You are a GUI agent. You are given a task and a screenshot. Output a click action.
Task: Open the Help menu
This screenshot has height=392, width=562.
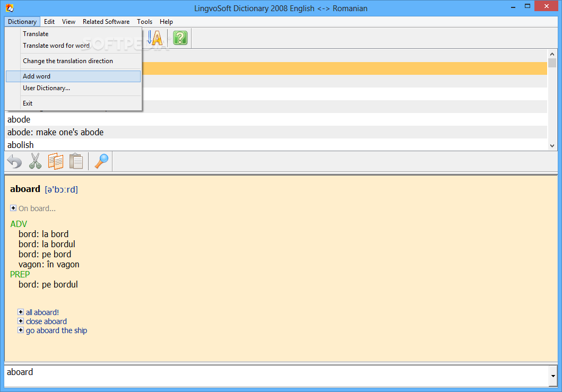(166, 22)
